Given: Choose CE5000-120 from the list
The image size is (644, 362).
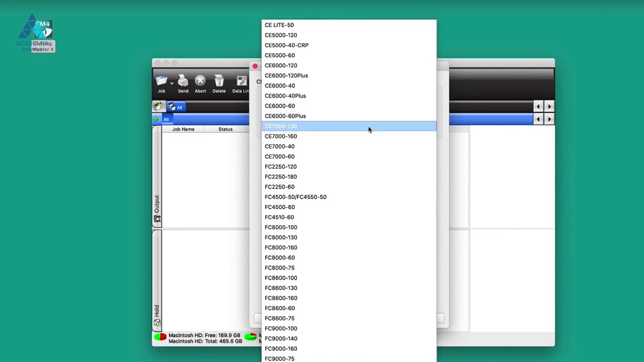Looking at the screenshot, I should coord(349,35).
